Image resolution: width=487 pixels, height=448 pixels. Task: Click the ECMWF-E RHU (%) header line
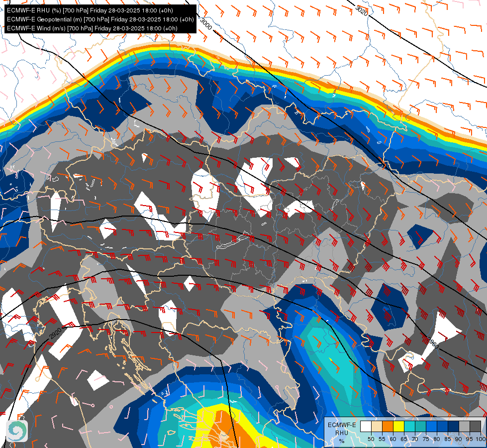click(x=90, y=10)
